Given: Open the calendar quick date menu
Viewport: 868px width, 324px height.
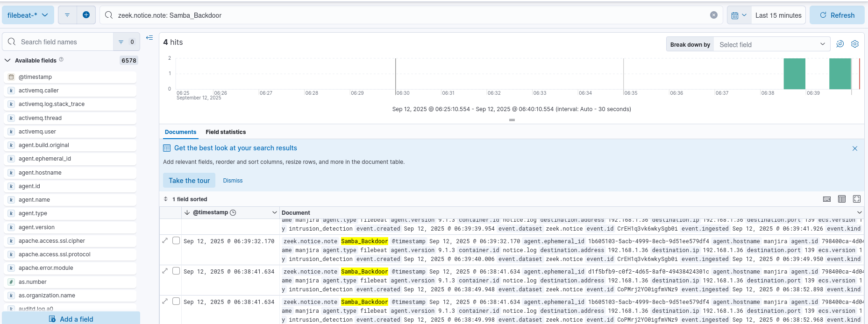Looking at the screenshot, I should pos(739,15).
